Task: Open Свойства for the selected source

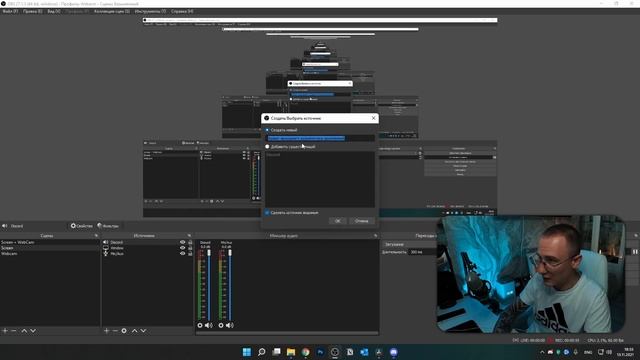Action: pos(82,226)
